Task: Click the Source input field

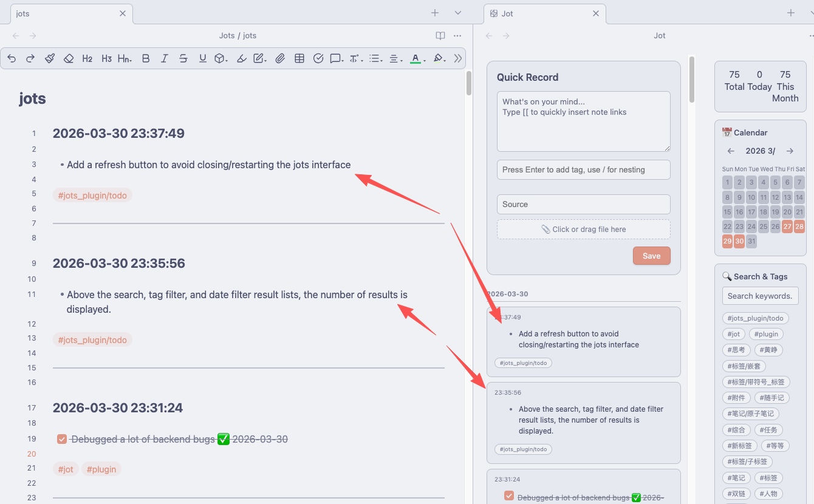Action: coord(584,204)
